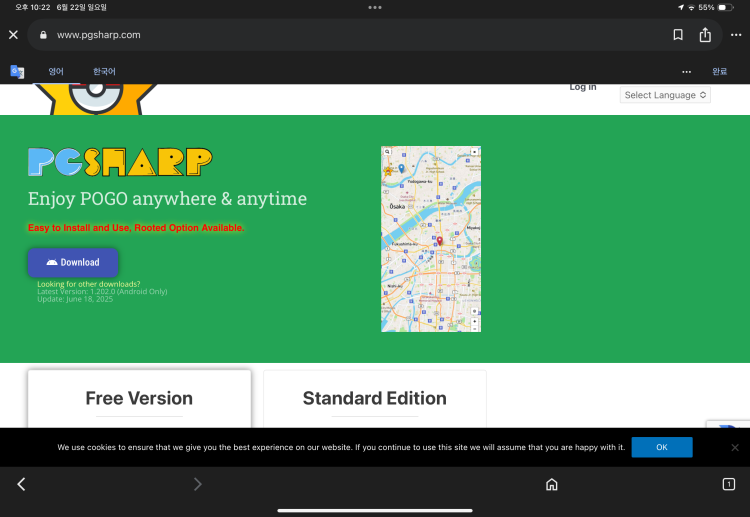The image size is (750, 517).
Task: Tap the browser home icon
Action: 551,484
